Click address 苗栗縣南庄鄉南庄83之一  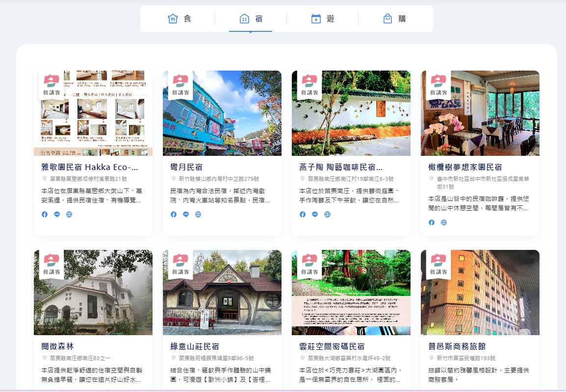(80, 358)
